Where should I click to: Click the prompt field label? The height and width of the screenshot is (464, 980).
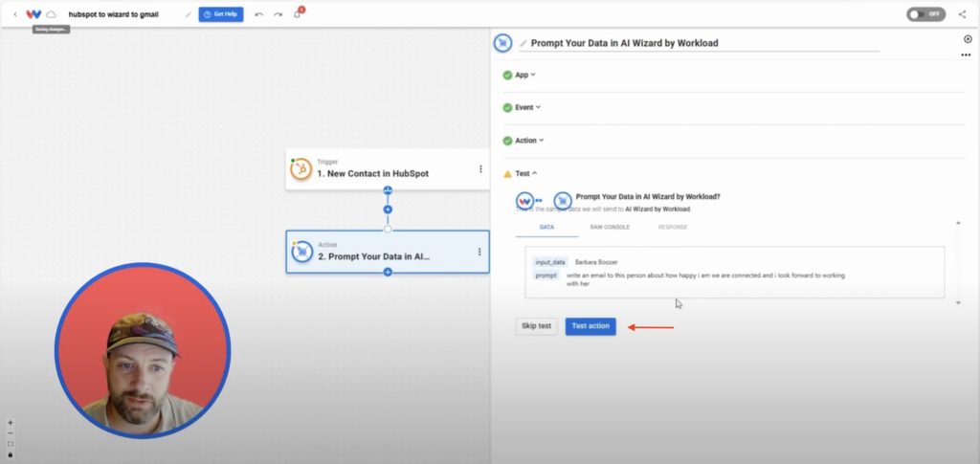point(546,276)
